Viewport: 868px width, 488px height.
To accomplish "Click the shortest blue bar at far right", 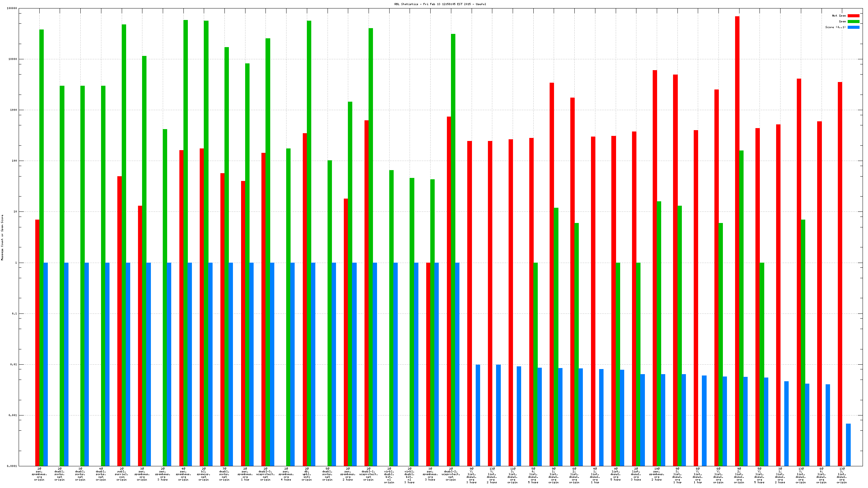I will click(x=848, y=445).
